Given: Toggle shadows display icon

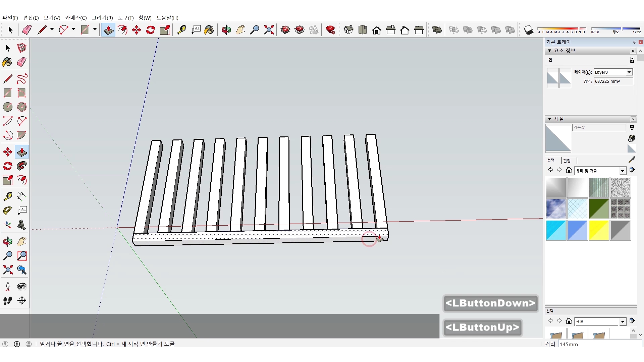Looking at the screenshot, I should click(528, 30).
